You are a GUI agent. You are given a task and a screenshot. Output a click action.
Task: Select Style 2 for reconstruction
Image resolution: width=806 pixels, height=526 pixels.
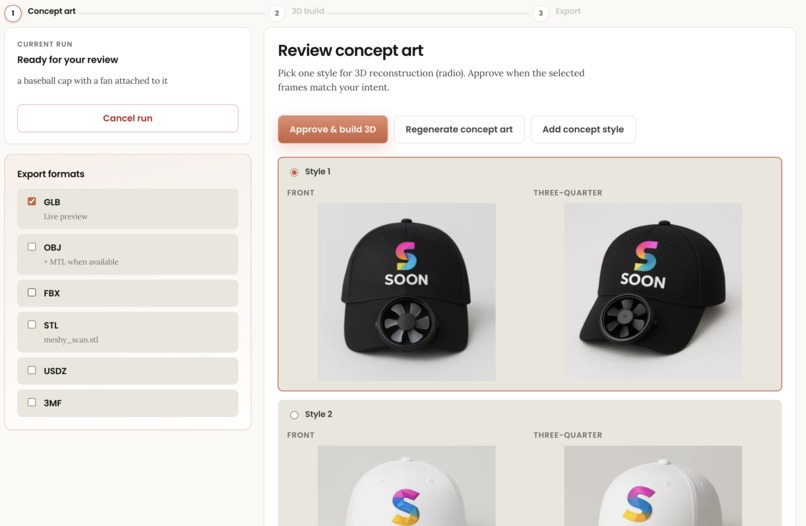click(x=294, y=415)
